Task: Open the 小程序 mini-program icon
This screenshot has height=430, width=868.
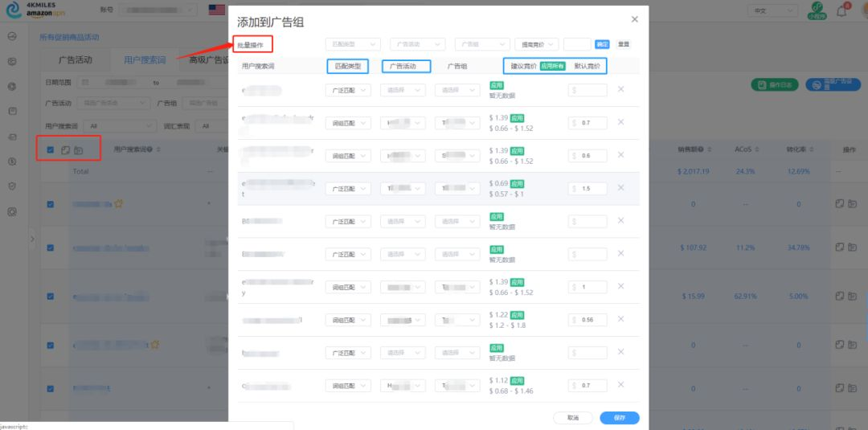Action: coord(816,10)
